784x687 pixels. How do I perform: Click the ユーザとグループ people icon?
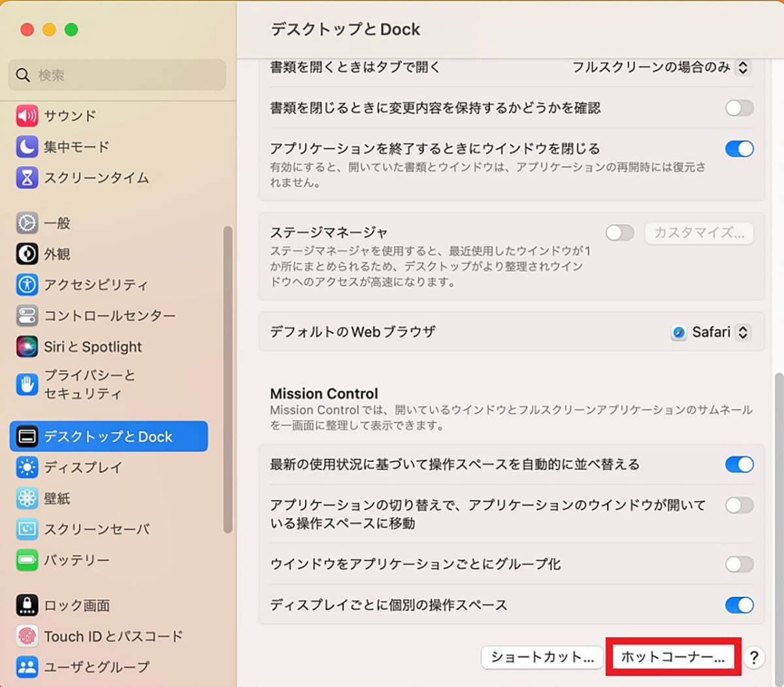pyautogui.click(x=27, y=667)
